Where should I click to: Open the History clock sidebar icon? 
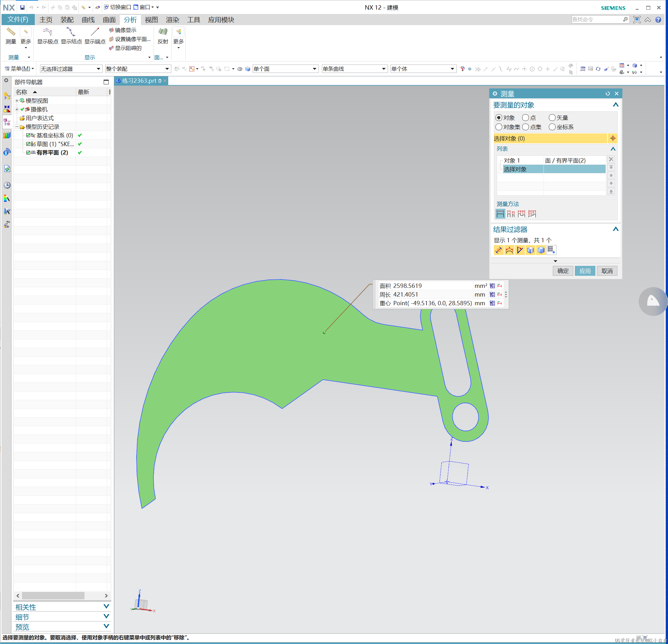point(7,185)
